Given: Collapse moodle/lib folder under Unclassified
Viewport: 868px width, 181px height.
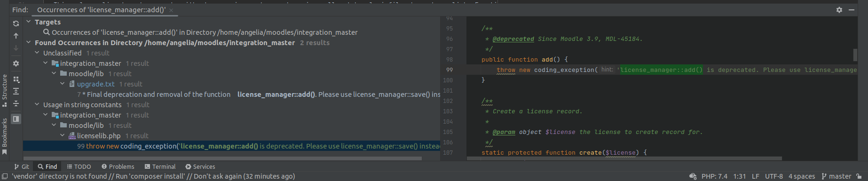Looking at the screenshot, I should pyautogui.click(x=54, y=73).
